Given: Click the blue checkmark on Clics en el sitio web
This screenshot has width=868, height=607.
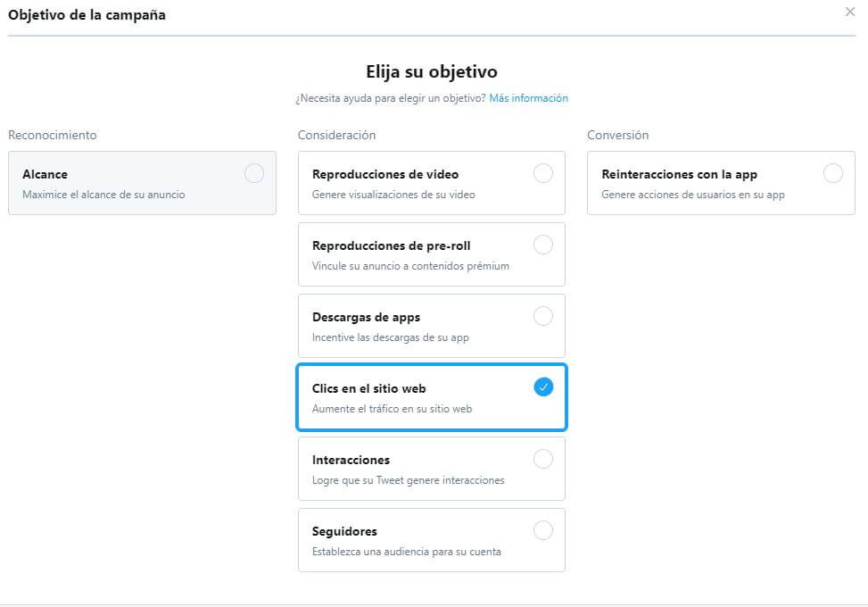Looking at the screenshot, I should (x=542, y=387).
